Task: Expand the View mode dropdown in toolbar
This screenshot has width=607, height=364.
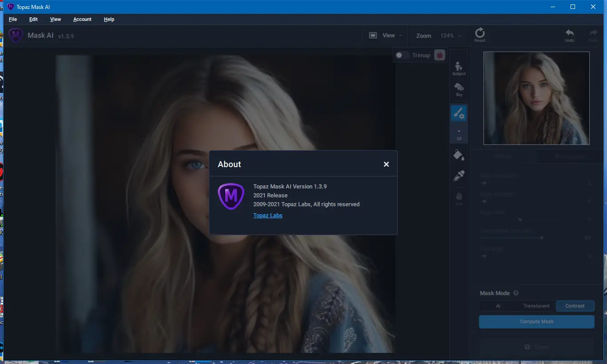Action: pos(386,36)
